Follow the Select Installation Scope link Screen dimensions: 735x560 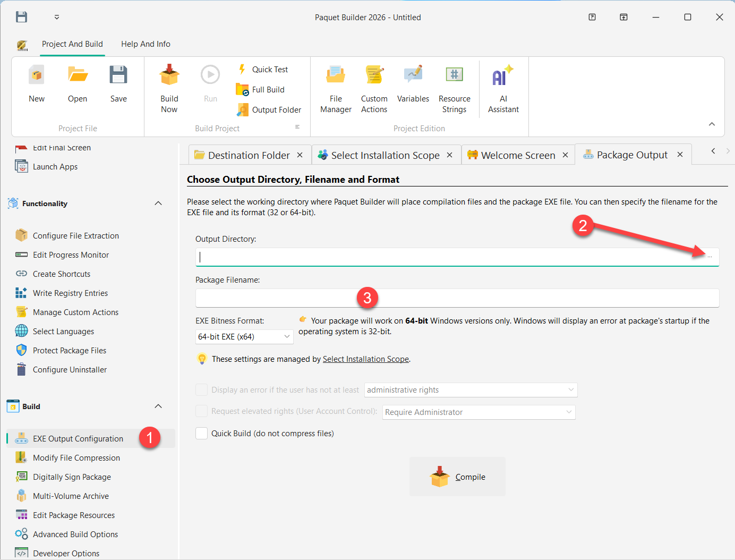point(365,359)
